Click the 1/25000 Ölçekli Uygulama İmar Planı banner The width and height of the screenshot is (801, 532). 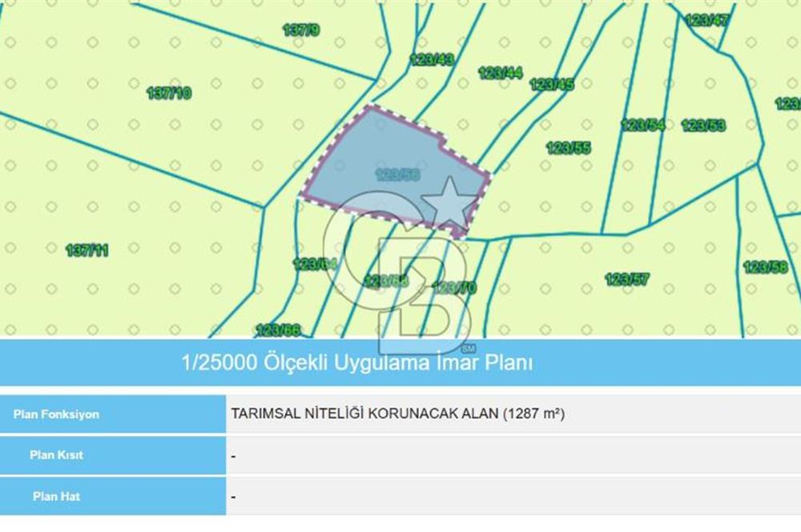coord(358,361)
